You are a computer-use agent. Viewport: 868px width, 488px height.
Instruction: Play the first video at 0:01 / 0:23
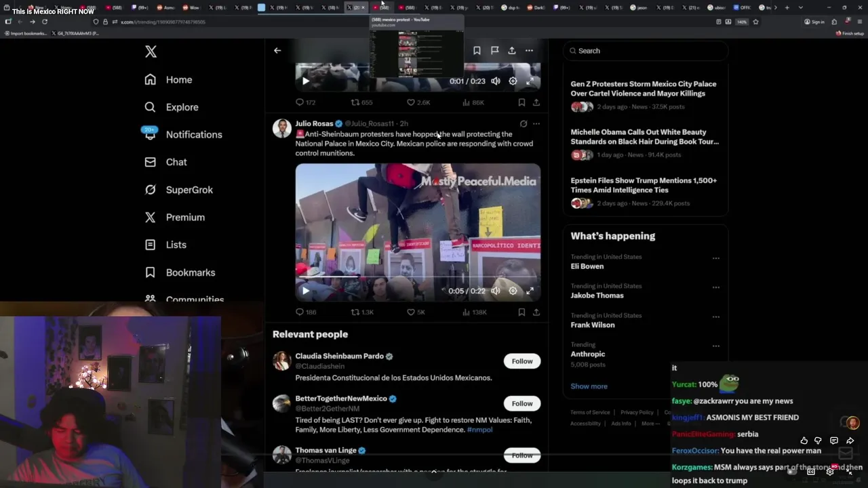coord(306,81)
